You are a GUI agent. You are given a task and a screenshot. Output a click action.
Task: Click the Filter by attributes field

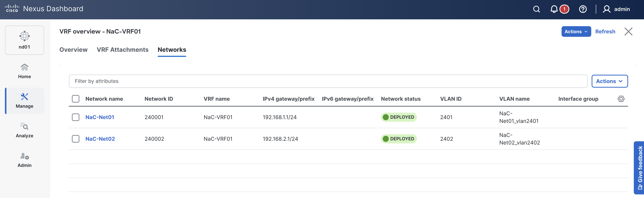click(328, 81)
